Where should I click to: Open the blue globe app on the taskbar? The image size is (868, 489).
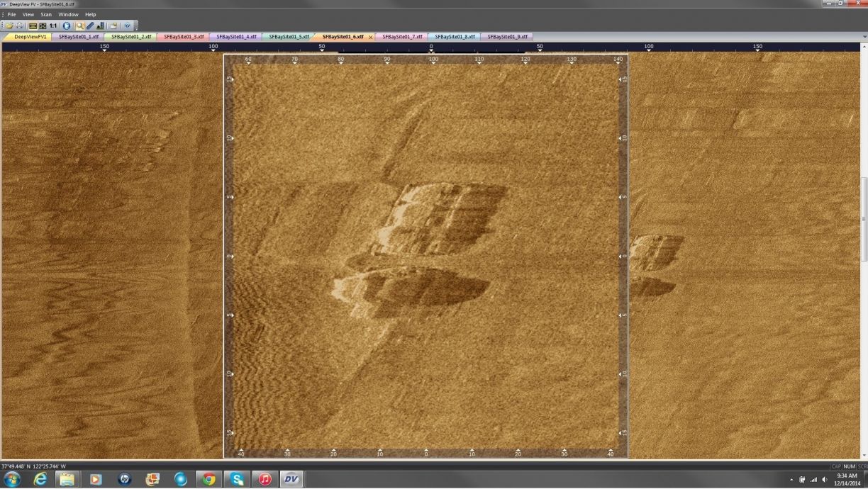180,480
